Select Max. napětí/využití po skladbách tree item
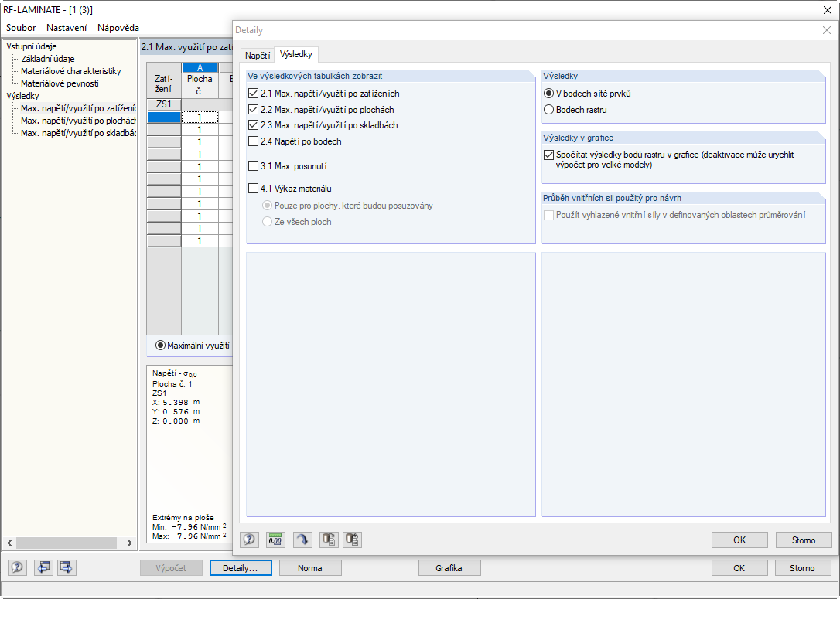This screenshot has height=630, width=840. (78, 133)
